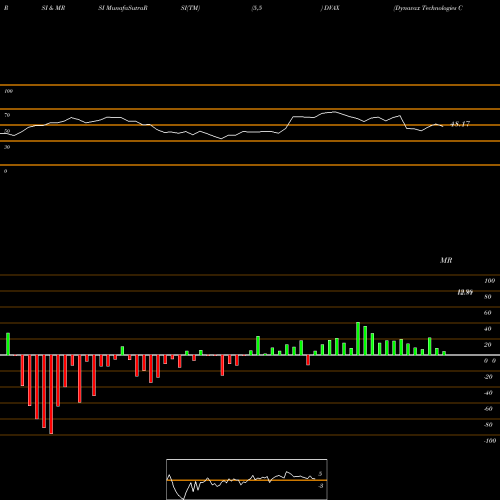This screenshot has height=500, width=500.
Task: Click the 5 label in the mini chart
Action: [x=320, y=474]
